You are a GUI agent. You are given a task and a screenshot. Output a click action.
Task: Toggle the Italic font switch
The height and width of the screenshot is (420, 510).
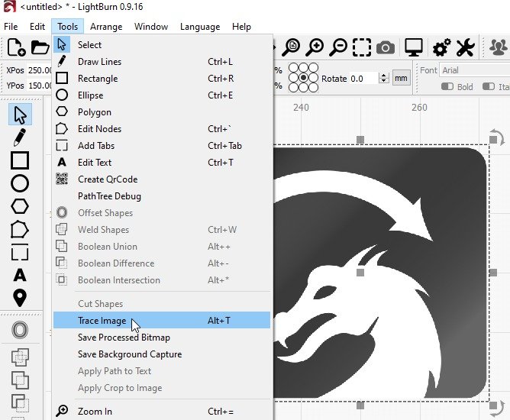[489, 86]
